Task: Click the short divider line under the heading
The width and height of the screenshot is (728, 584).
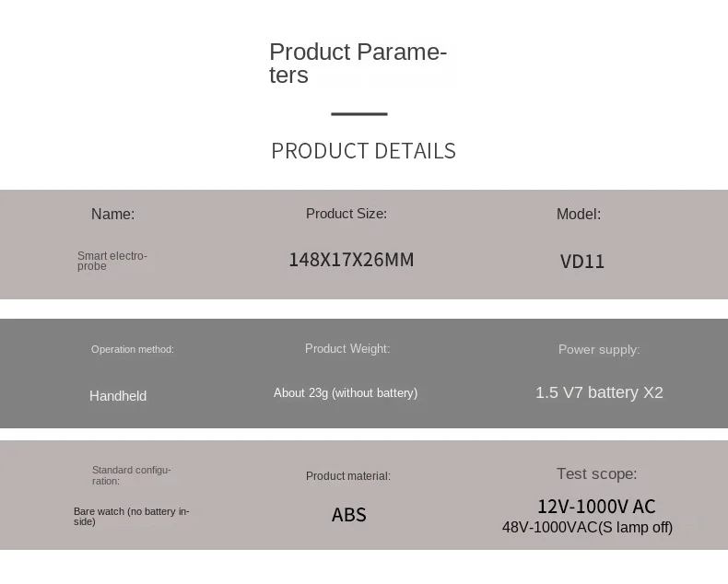Action: click(x=358, y=114)
